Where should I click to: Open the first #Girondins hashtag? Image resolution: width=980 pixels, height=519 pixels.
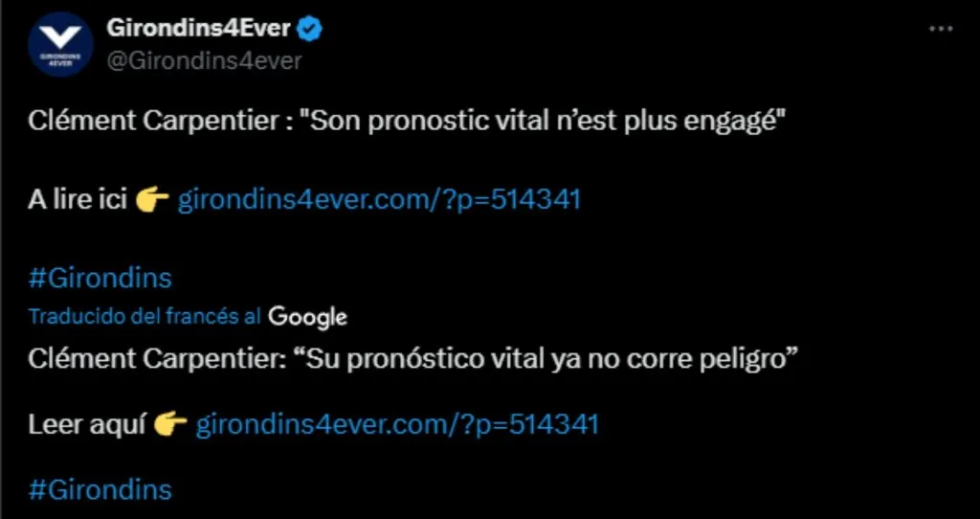pos(100,279)
